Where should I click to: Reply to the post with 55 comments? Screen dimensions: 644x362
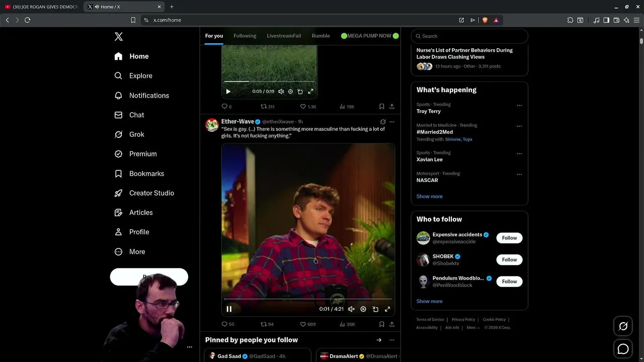(228, 324)
